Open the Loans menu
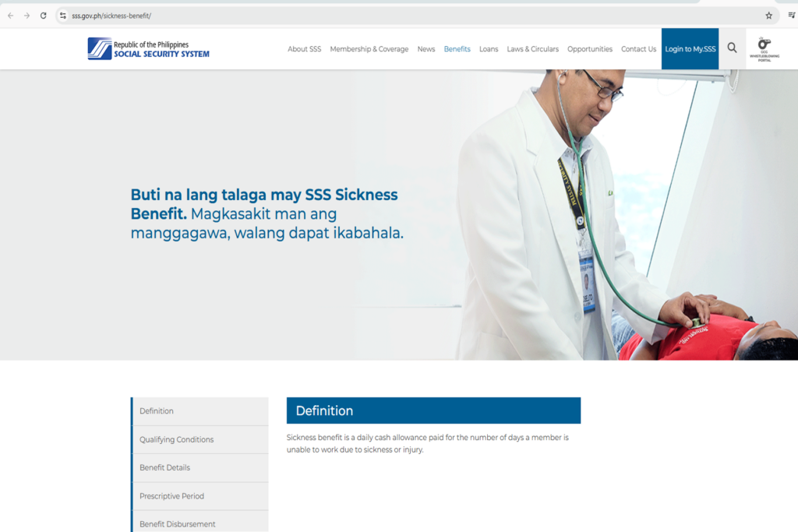 (489, 49)
